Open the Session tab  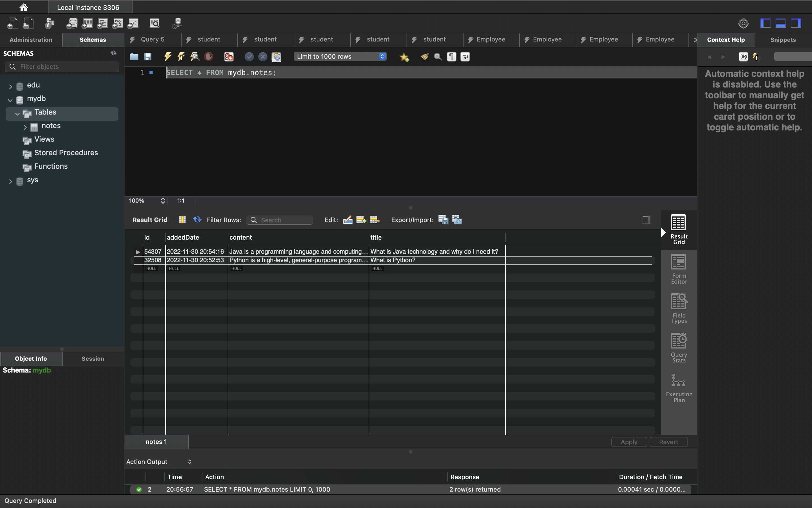[x=93, y=358]
